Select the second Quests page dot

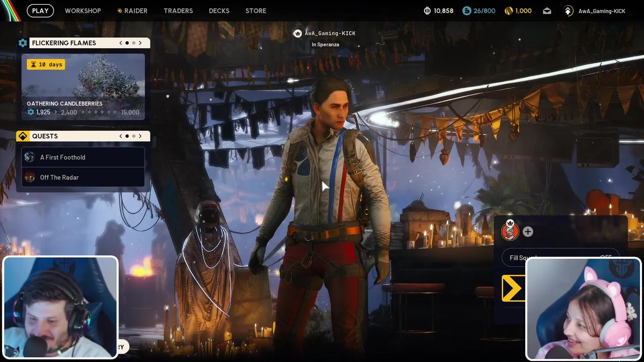pos(134,136)
